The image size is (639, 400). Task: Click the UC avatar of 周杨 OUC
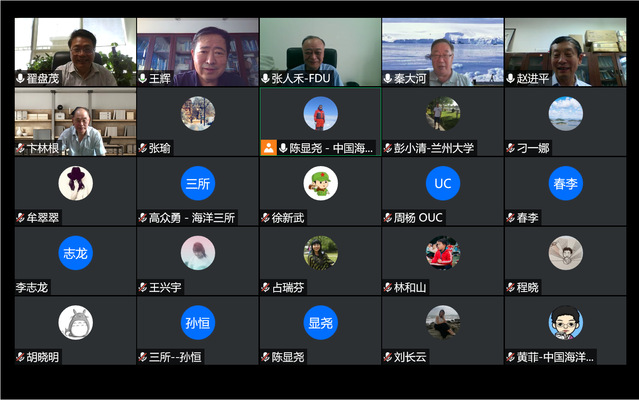pyautogui.click(x=443, y=183)
